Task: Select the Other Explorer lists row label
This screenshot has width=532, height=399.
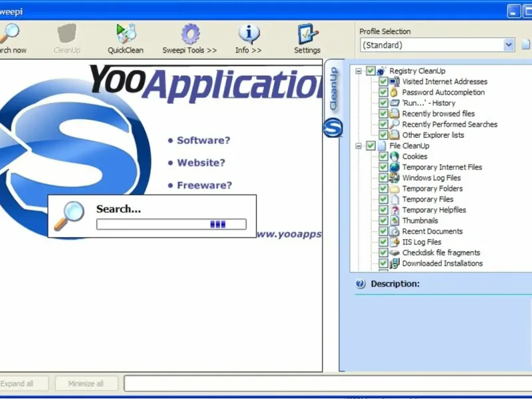Action: (x=433, y=135)
